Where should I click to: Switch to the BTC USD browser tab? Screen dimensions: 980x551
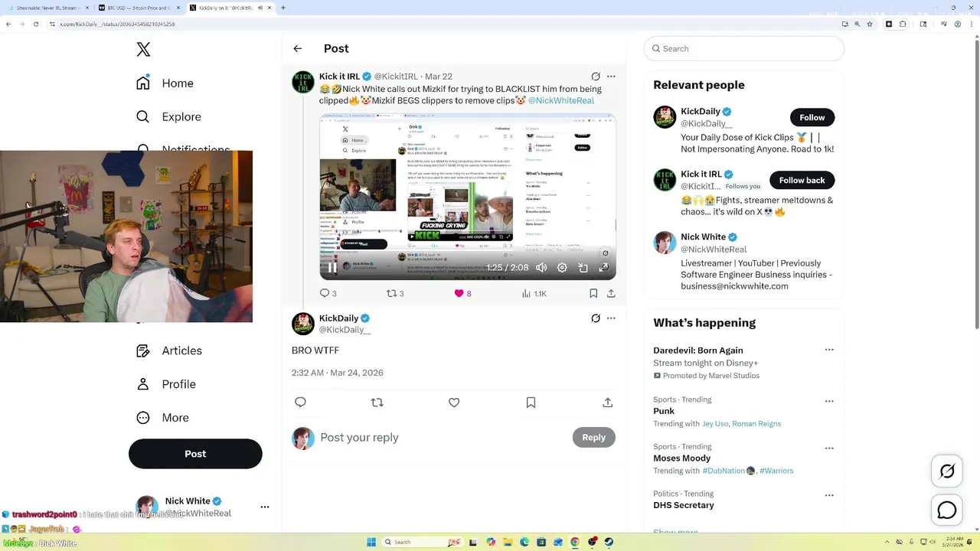click(138, 8)
